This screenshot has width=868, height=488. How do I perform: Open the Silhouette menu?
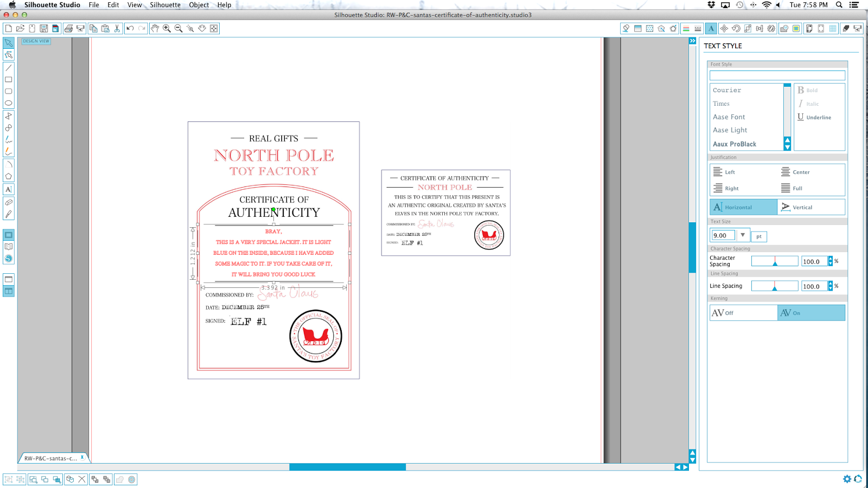165,5
